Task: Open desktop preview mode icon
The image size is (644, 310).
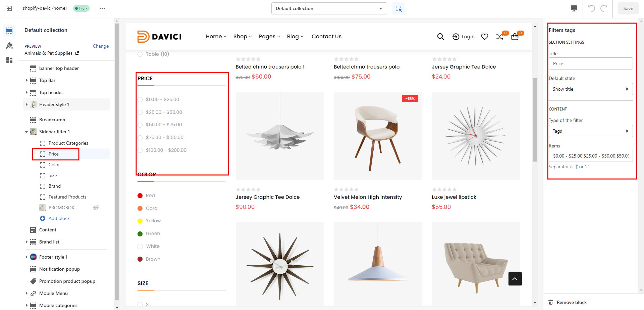Action: pyautogui.click(x=574, y=8)
